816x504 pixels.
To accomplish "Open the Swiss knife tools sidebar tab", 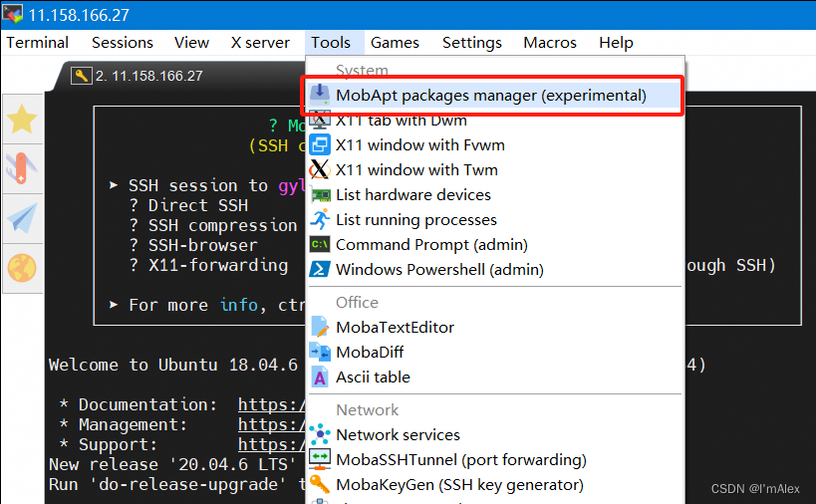I will (x=22, y=168).
